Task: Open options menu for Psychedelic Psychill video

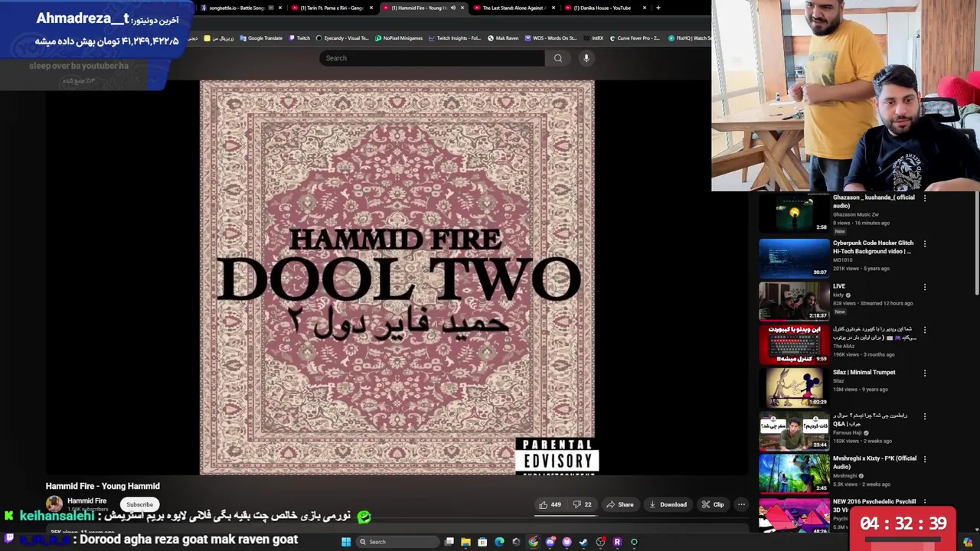Action: click(925, 503)
